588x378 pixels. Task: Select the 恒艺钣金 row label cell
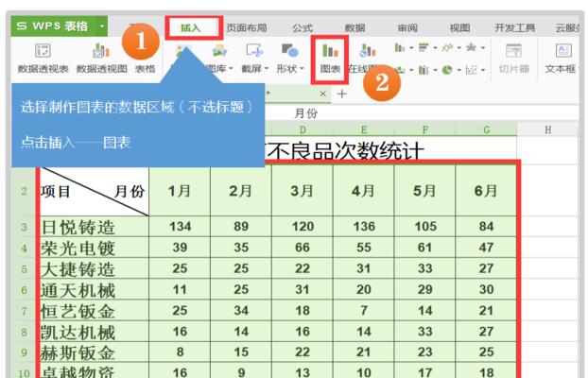click(x=94, y=311)
